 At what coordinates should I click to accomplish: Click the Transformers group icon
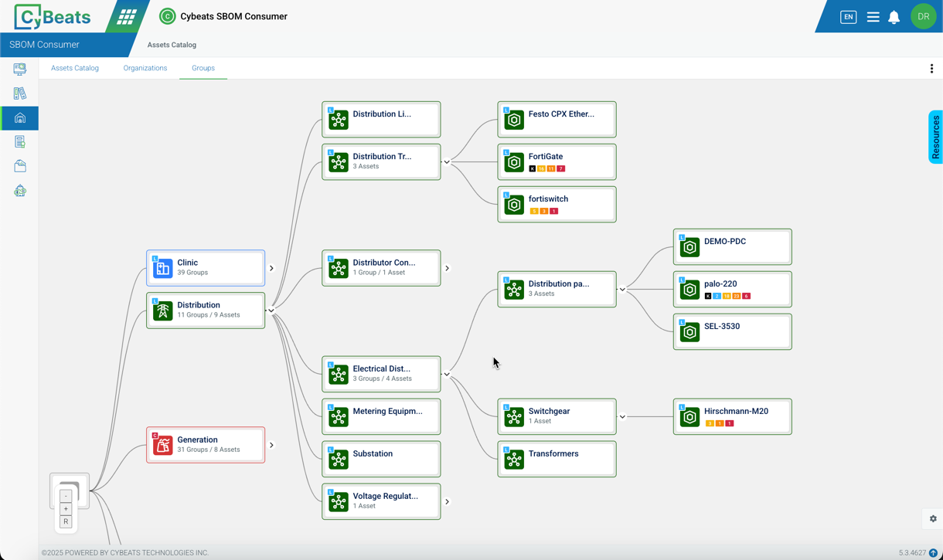(514, 460)
